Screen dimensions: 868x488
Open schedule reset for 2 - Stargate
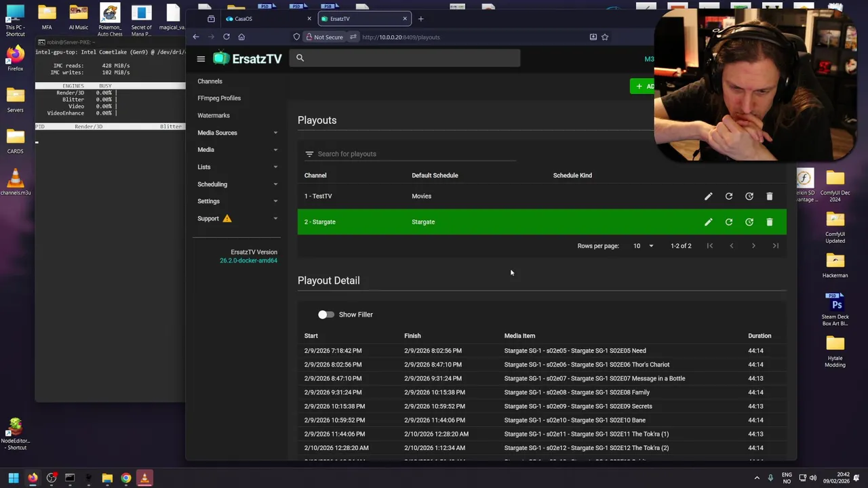click(x=749, y=222)
